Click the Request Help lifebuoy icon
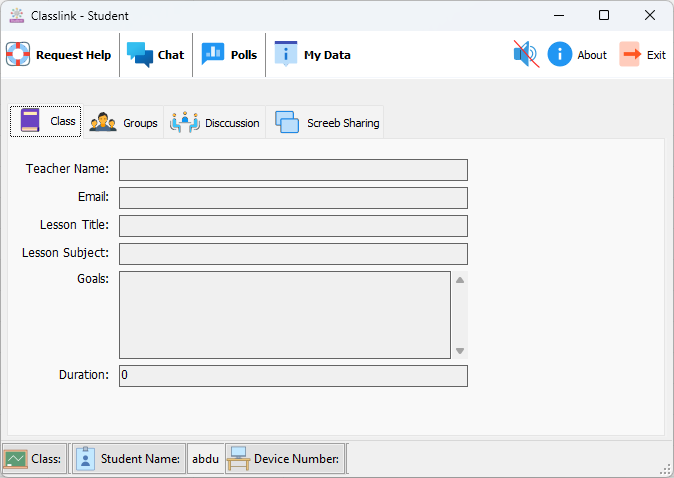 coord(18,54)
